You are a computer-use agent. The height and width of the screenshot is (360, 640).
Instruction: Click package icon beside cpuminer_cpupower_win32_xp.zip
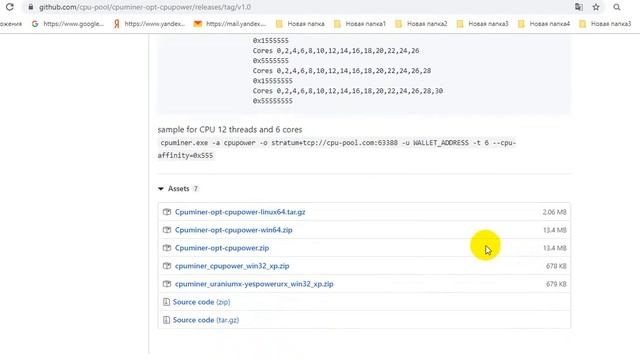click(167, 266)
